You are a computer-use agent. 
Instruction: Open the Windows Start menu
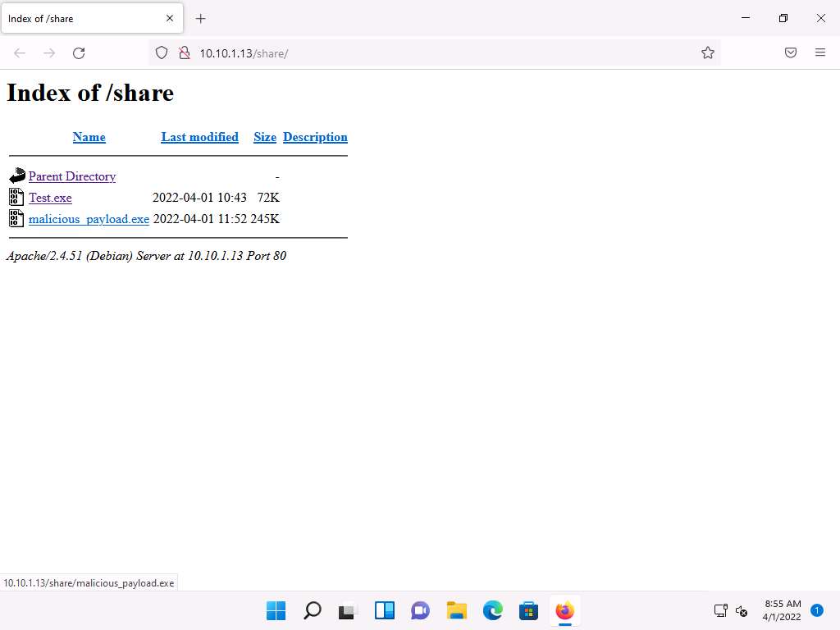pos(276,611)
